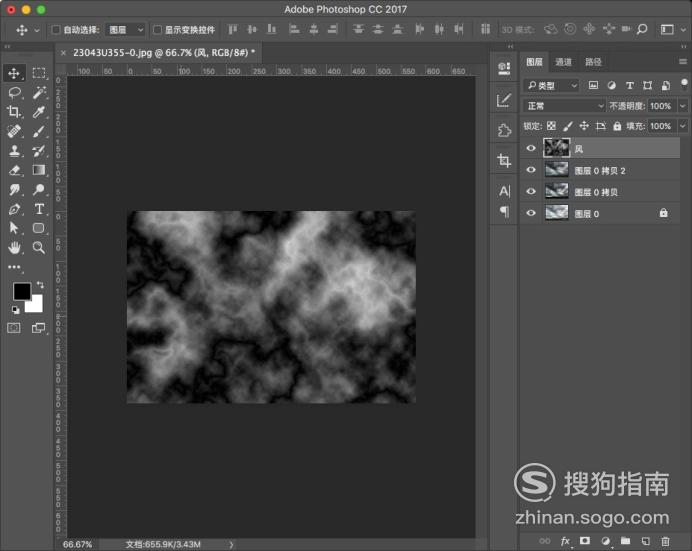Screen dimensions: 692x551
Task: Select the Healing Brush tool
Action: click(14, 131)
